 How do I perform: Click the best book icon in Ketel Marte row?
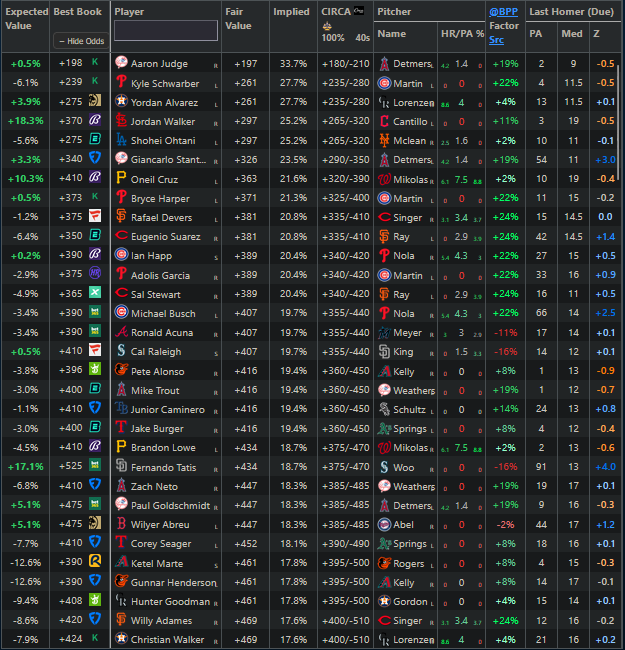95,561
